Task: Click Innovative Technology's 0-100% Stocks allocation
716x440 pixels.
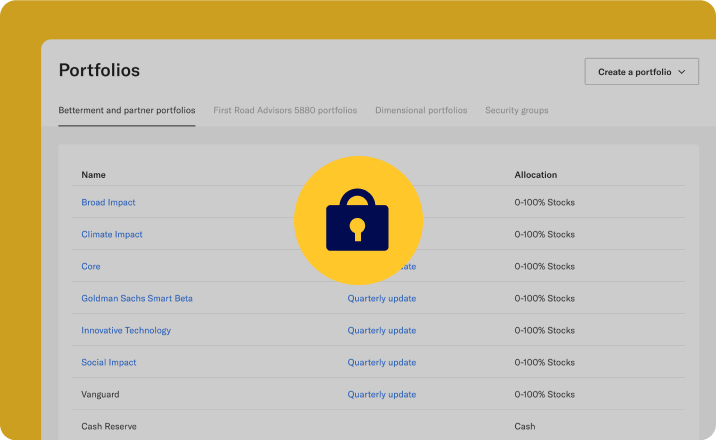Action: 544,330
